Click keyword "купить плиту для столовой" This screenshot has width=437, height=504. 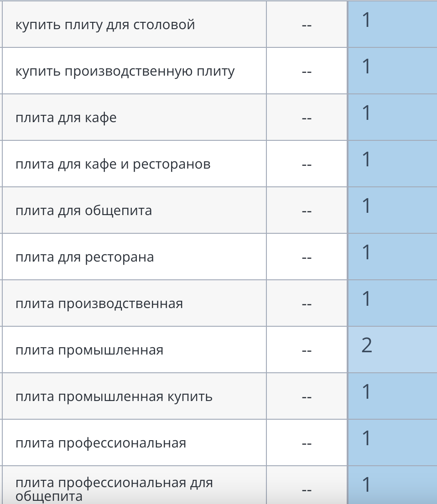[x=105, y=25]
